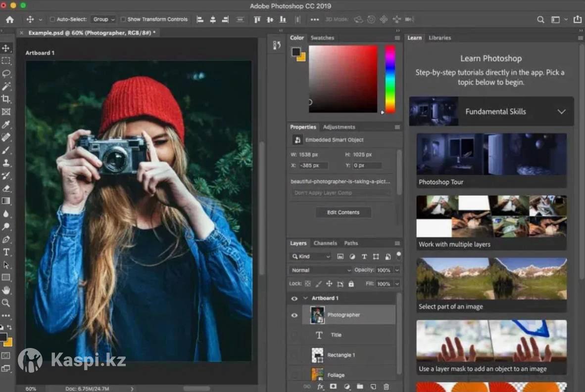Open the blend mode Normal dropdown
The image size is (585, 392).
click(321, 270)
